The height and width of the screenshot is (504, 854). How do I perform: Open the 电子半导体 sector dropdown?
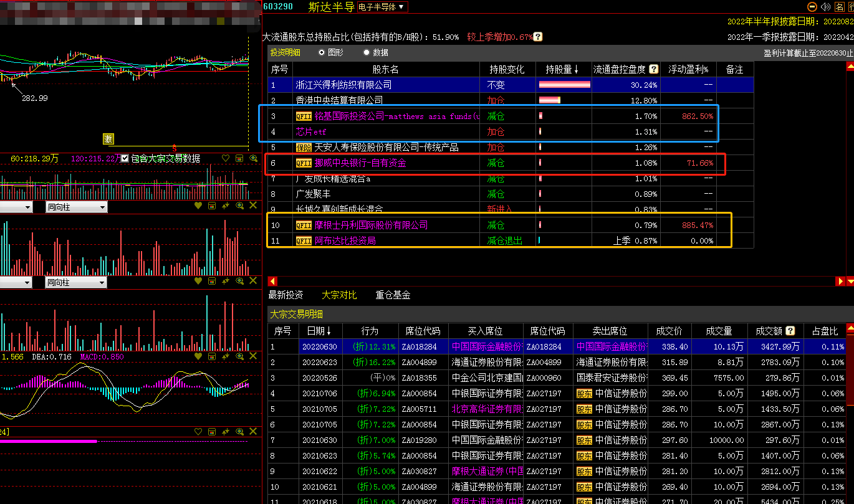(x=381, y=7)
